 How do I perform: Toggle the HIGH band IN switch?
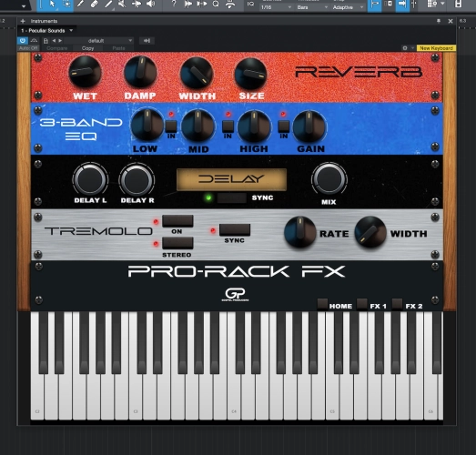284,126
